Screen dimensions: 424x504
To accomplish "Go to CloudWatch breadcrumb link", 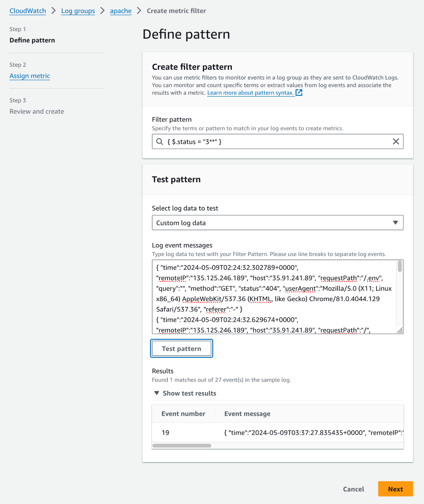I will tap(28, 11).
